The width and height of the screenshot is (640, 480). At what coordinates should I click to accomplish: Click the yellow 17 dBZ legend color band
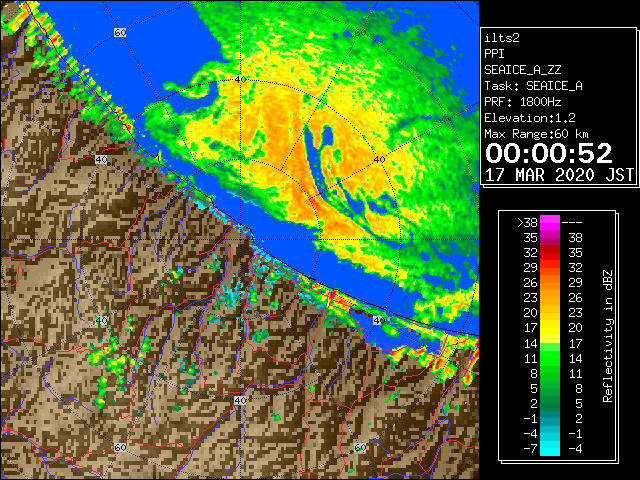550,328
